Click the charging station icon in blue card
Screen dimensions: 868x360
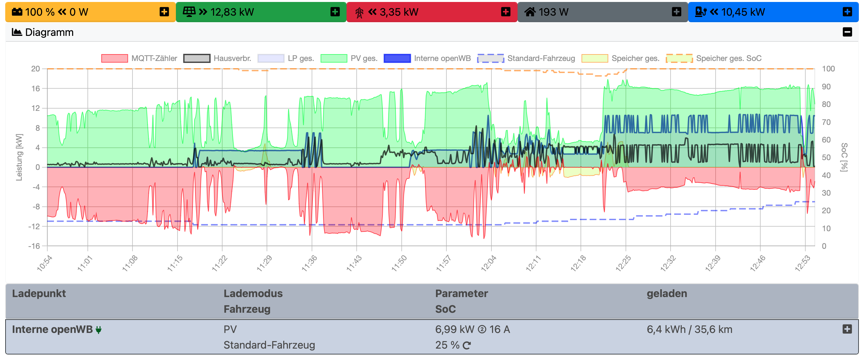[701, 12]
